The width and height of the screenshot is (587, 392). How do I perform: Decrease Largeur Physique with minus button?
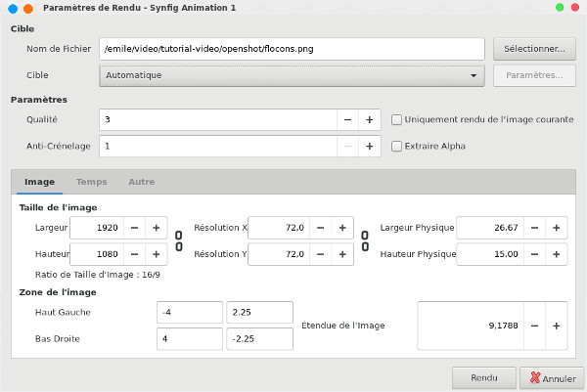[x=534, y=228]
